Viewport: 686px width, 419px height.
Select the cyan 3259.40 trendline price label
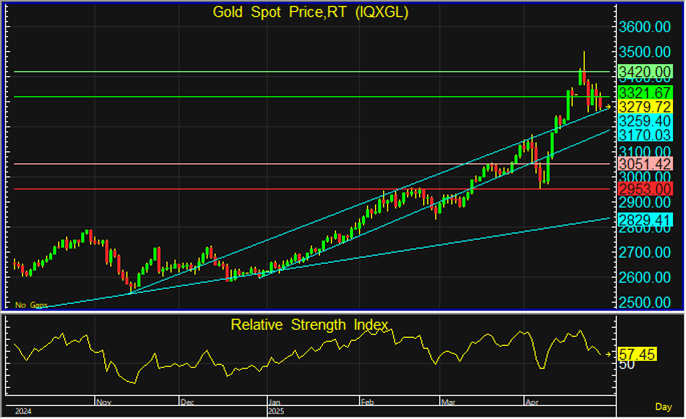[x=644, y=120]
